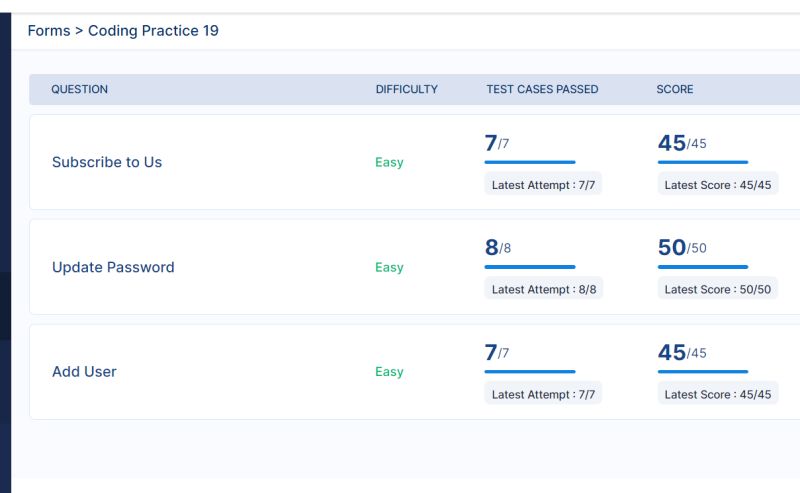Open the Update Password question
Image resolution: width=800 pixels, height=493 pixels.
click(113, 267)
